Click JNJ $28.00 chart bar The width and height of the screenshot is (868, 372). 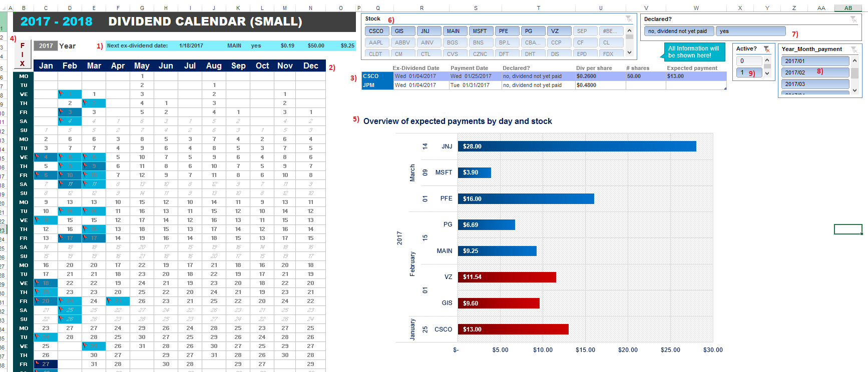[x=577, y=146]
